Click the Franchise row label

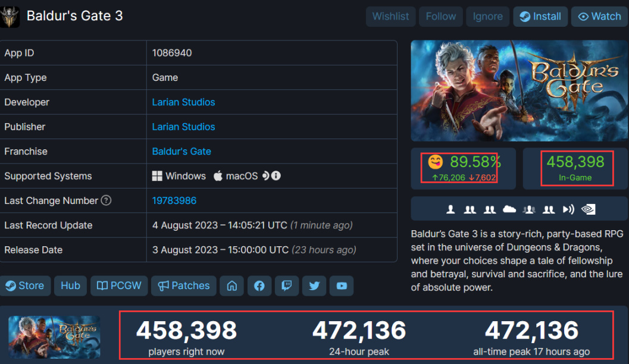tap(26, 152)
